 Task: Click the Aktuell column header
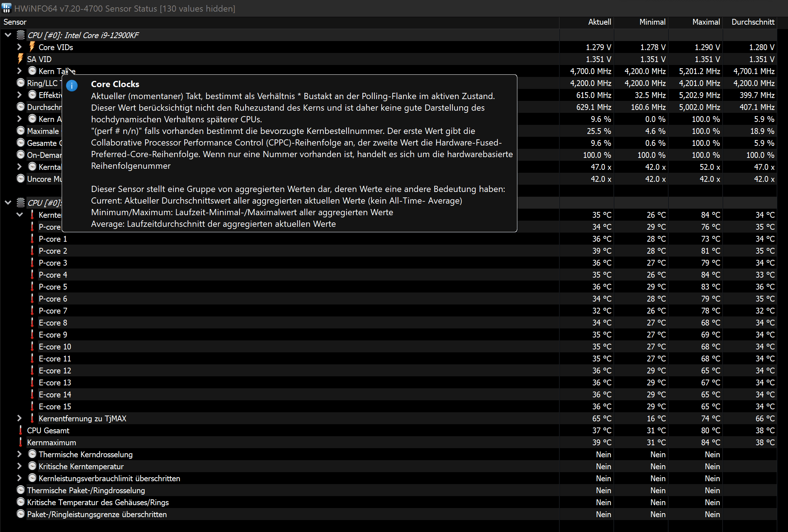tap(599, 22)
